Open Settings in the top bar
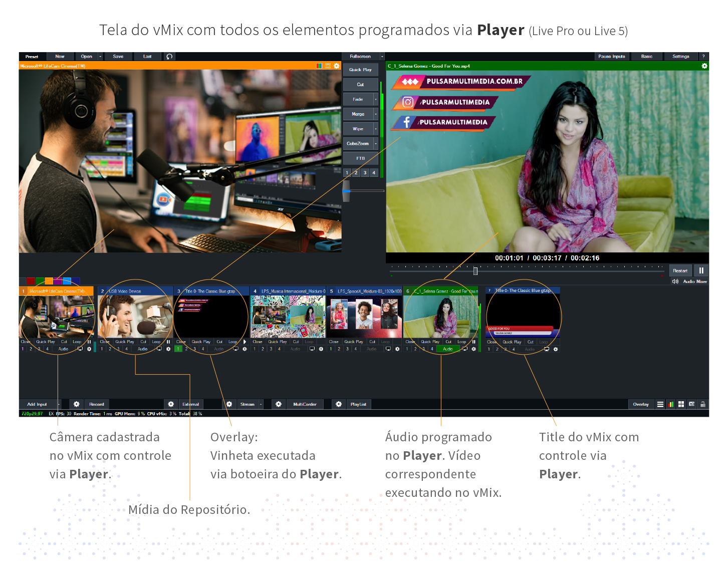Screen dimensions: 728x572 681,57
